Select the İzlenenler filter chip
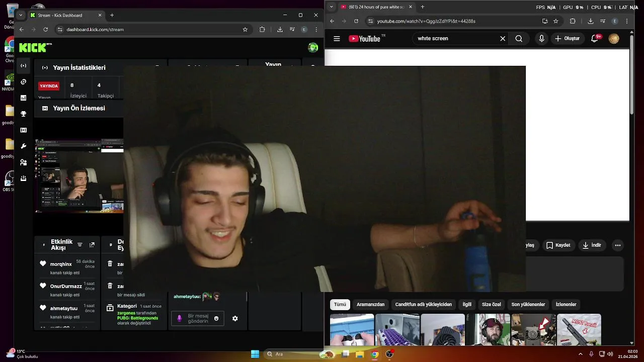 (566, 304)
